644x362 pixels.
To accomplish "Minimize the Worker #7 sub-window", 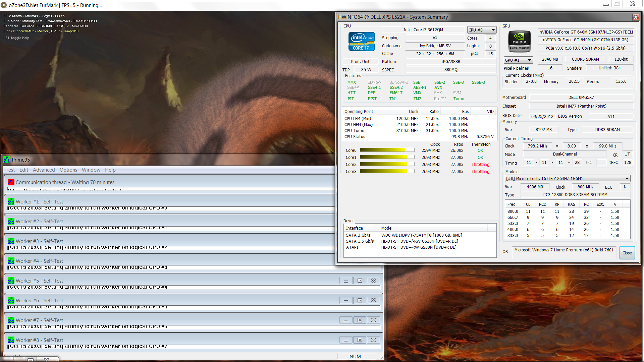I will pyautogui.click(x=346, y=320).
